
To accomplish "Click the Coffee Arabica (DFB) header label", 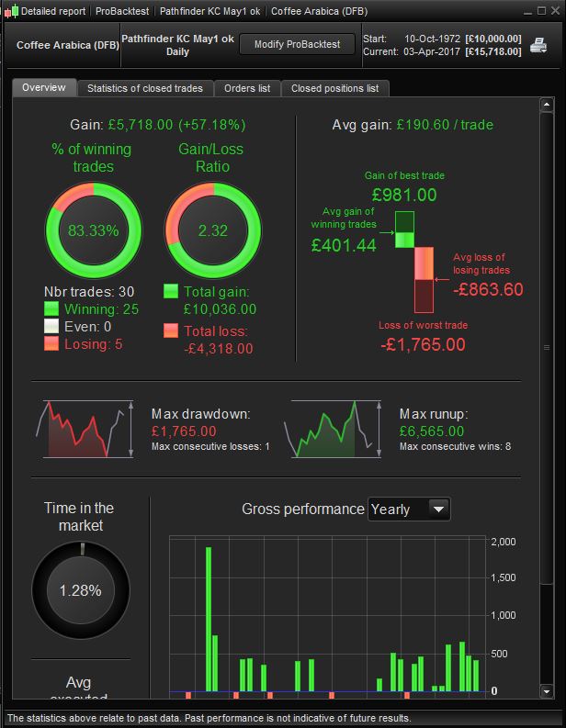I will [x=68, y=45].
